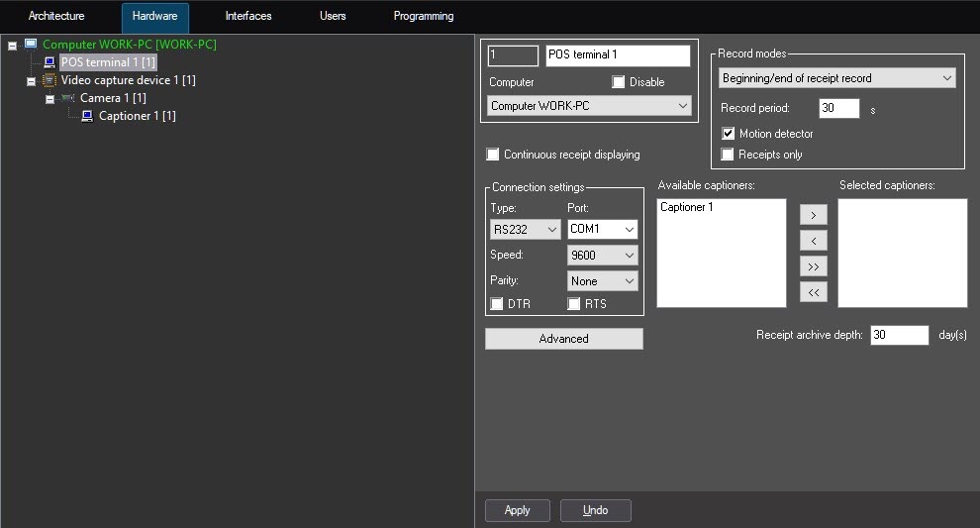Viewport: 980px width, 528px height.
Task: Toggle the DTR checkbox
Action: 496,304
